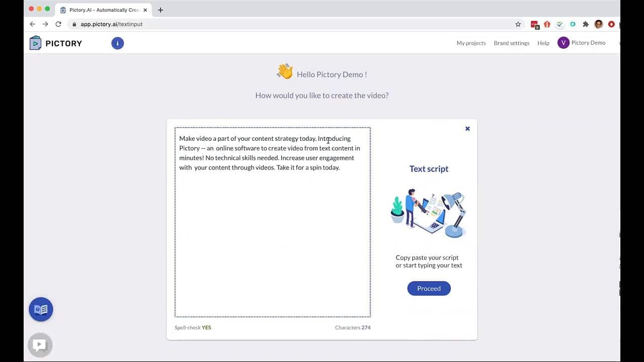Click inside the script text area
This screenshot has height=362, width=644.
click(x=273, y=222)
